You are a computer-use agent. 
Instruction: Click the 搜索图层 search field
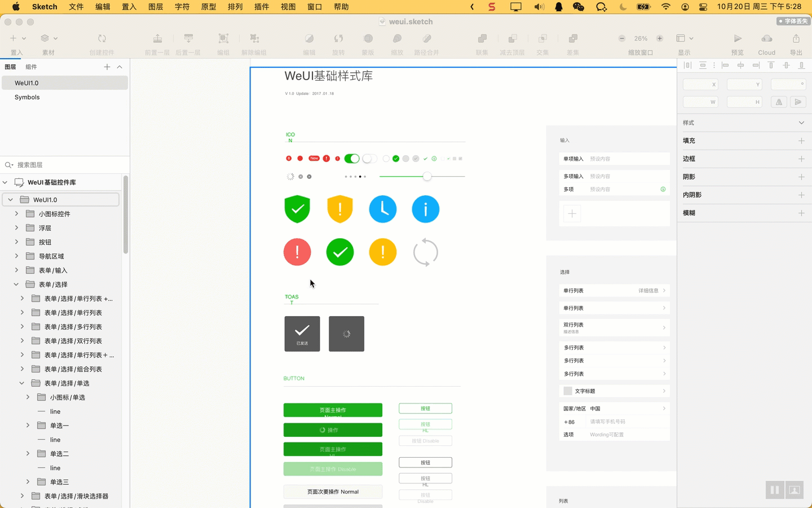(x=65, y=165)
